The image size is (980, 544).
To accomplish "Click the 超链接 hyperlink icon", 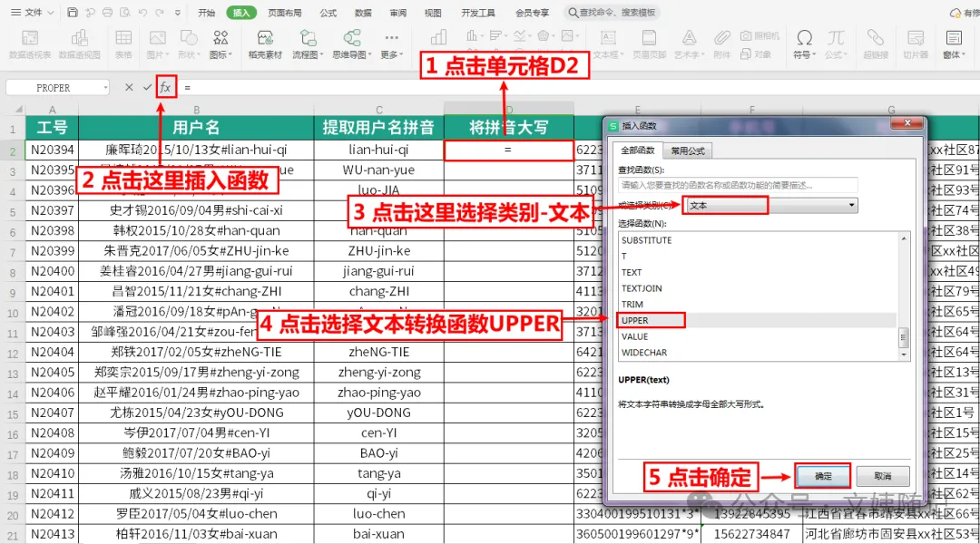I will pyautogui.click(x=876, y=44).
